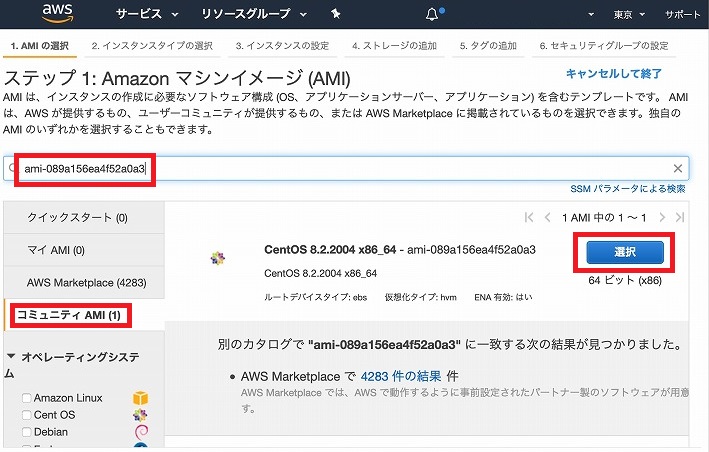Viewport: 709px width, 452px height.
Task: Click the CentOS logo beside AMI result
Action: (x=217, y=258)
